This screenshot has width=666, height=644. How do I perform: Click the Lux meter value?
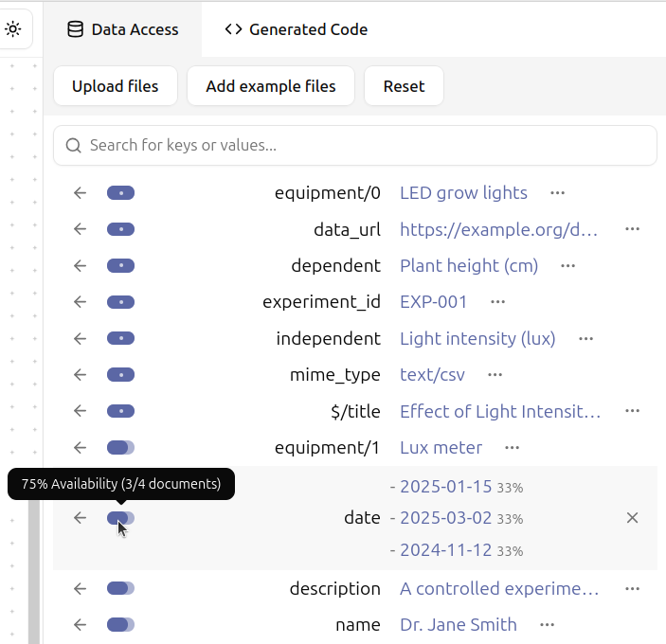tap(441, 447)
